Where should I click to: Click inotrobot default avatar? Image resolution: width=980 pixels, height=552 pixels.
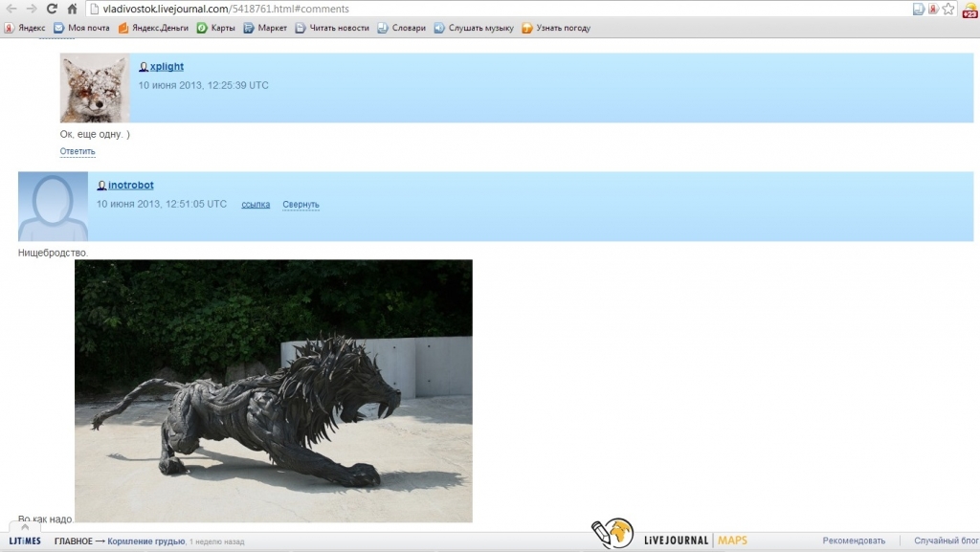point(54,206)
